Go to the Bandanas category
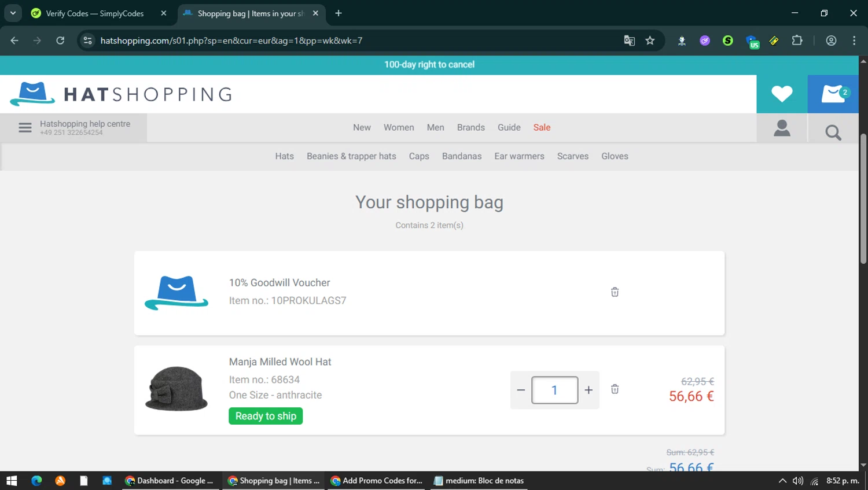Viewport: 868px width, 490px height. click(x=462, y=156)
